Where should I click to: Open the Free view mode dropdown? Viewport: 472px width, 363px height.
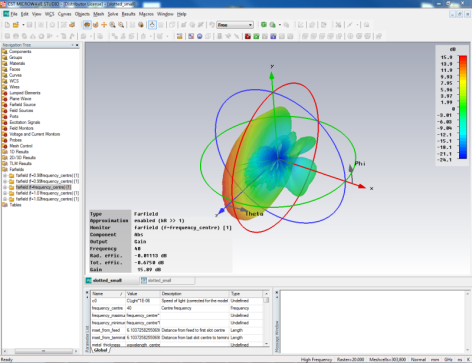point(235,25)
